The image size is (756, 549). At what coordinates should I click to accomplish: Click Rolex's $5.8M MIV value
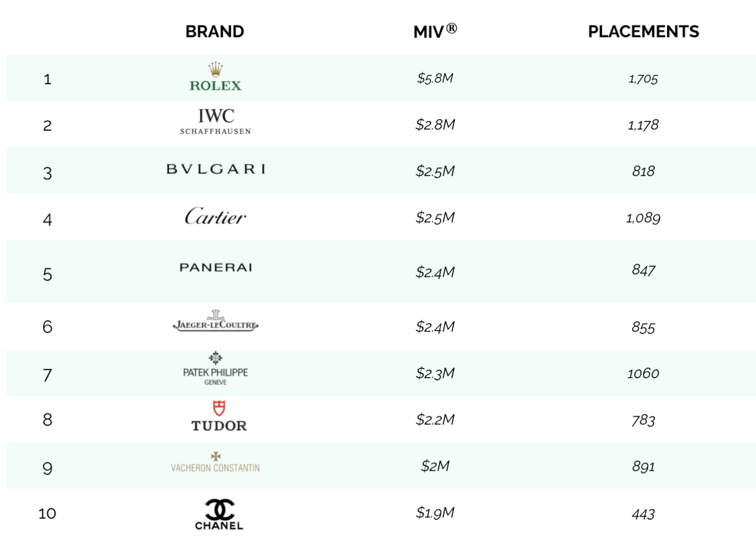coord(435,78)
